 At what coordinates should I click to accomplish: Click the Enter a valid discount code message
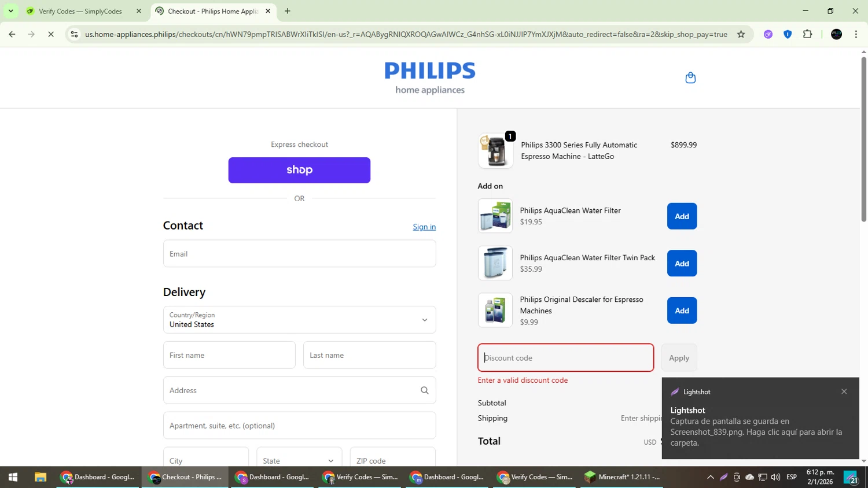[x=523, y=380]
